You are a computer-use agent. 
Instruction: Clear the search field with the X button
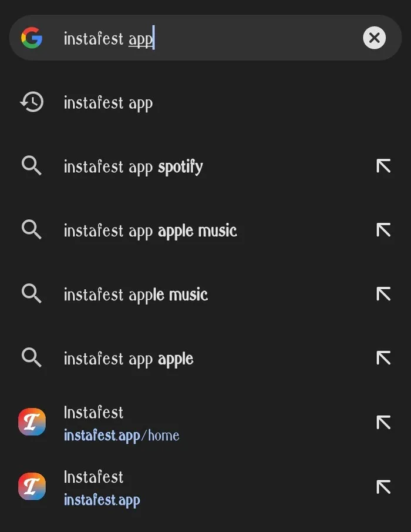[374, 38]
